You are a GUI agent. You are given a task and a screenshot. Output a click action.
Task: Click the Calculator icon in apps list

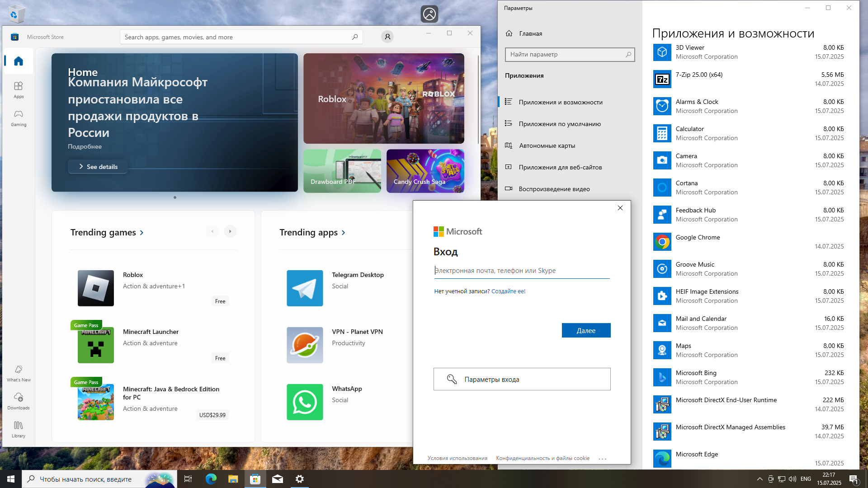[662, 133]
